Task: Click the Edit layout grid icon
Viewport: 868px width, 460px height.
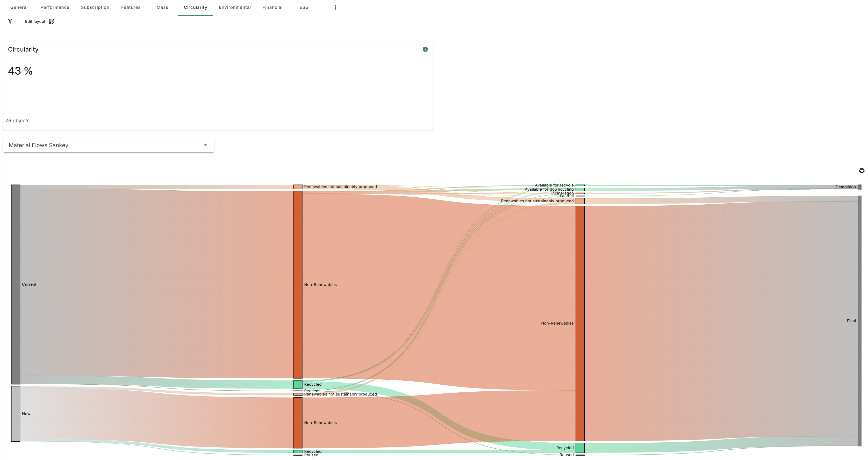Action: (x=51, y=21)
